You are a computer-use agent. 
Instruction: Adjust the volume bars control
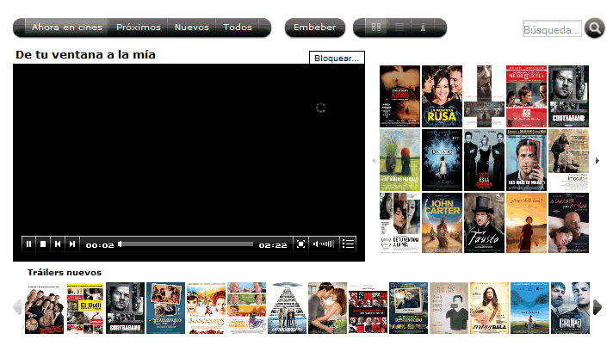pyautogui.click(x=324, y=244)
